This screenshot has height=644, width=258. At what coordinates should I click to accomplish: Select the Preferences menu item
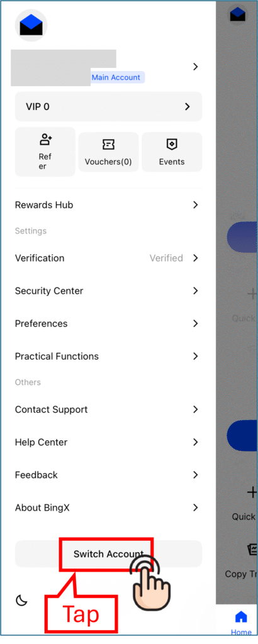[107, 324]
